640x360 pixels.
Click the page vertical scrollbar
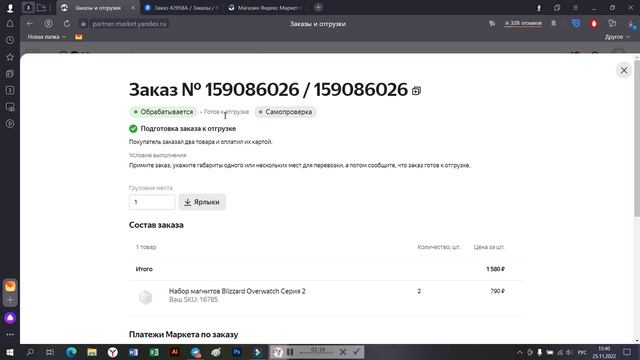point(637,139)
